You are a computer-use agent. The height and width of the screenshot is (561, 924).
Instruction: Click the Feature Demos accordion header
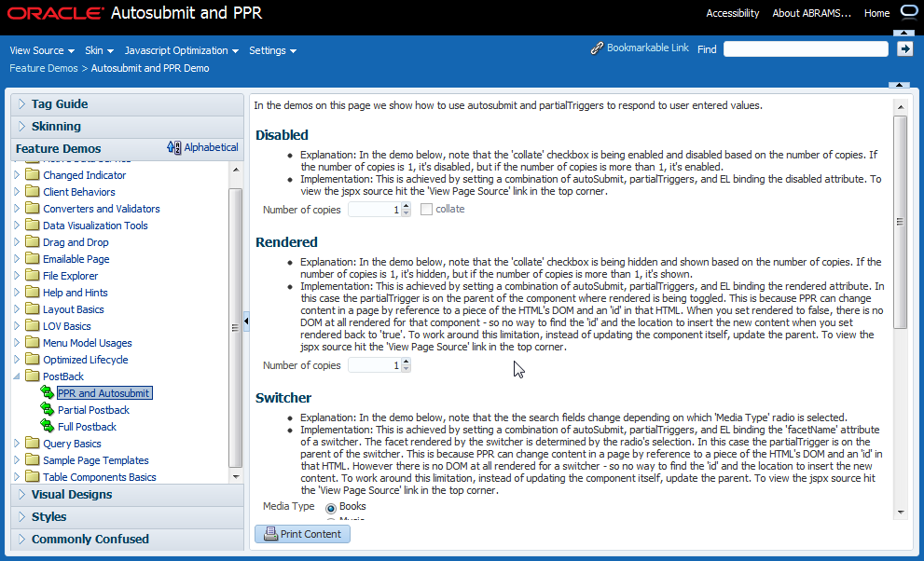click(127, 148)
